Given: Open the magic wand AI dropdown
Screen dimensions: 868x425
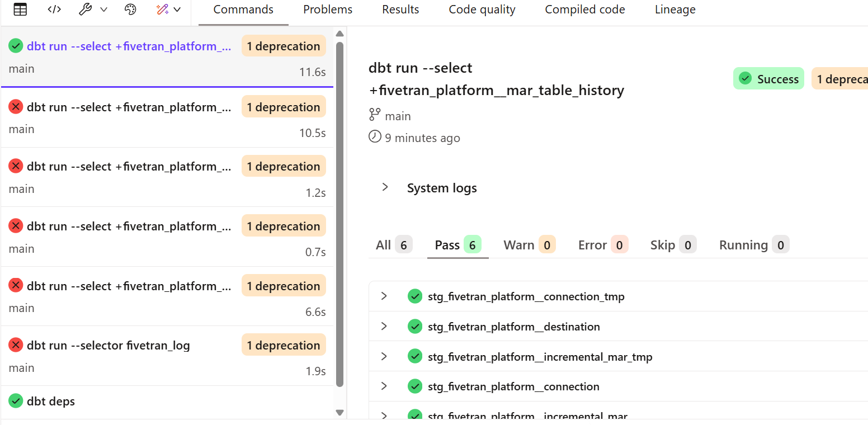Looking at the screenshot, I should point(168,10).
